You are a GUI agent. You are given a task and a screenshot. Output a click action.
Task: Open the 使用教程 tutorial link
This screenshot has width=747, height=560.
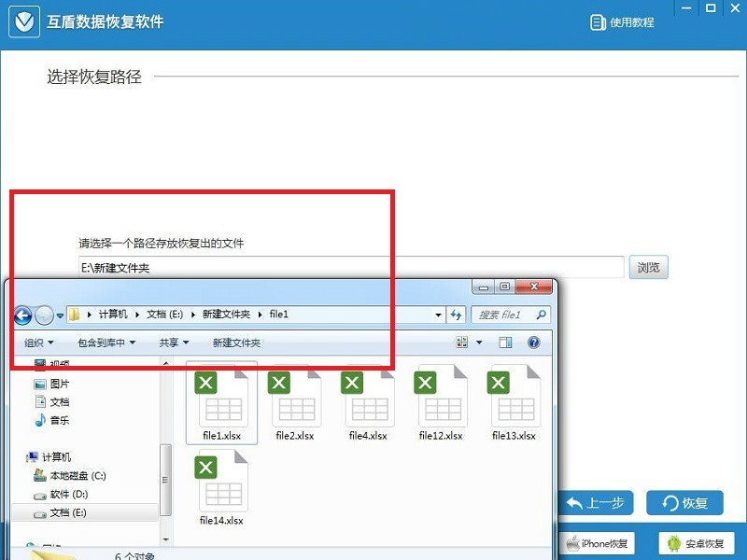click(622, 21)
